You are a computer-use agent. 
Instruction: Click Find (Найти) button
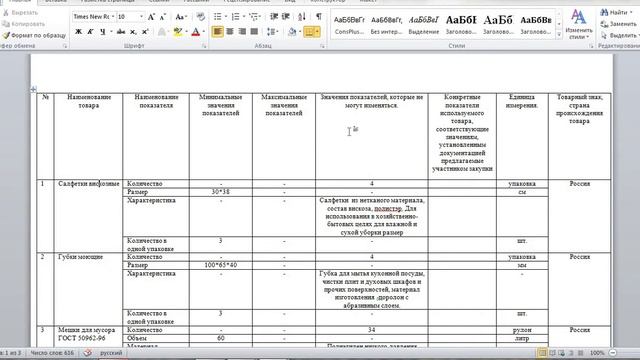tap(616, 13)
